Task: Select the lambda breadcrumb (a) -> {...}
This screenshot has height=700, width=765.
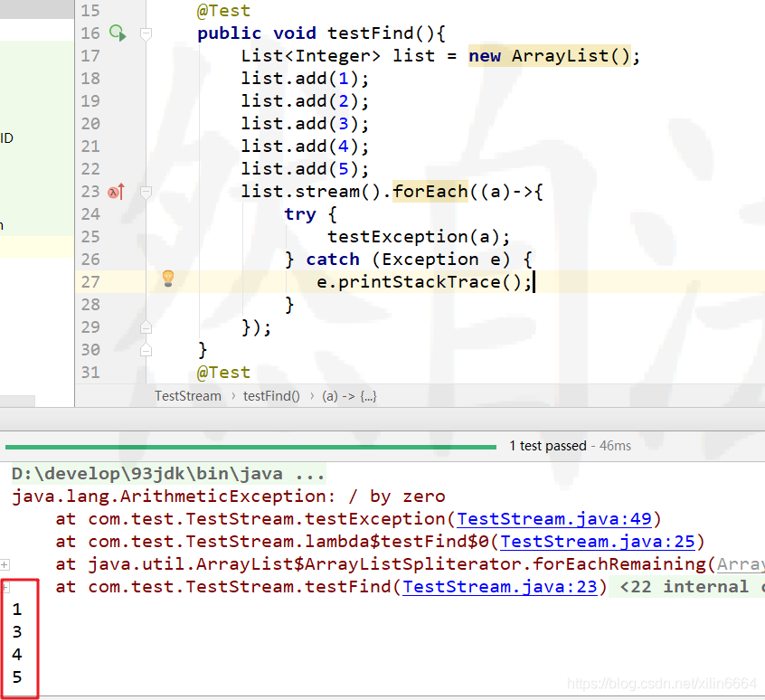Action: tap(349, 395)
